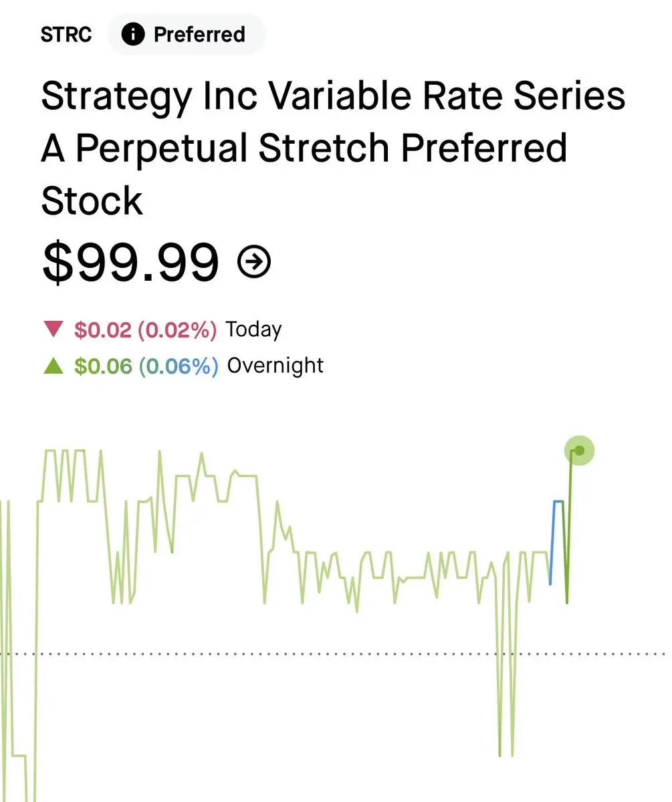This screenshot has height=802, width=672.
Task: Tap the STRC ticker symbol
Action: click(x=66, y=35)
